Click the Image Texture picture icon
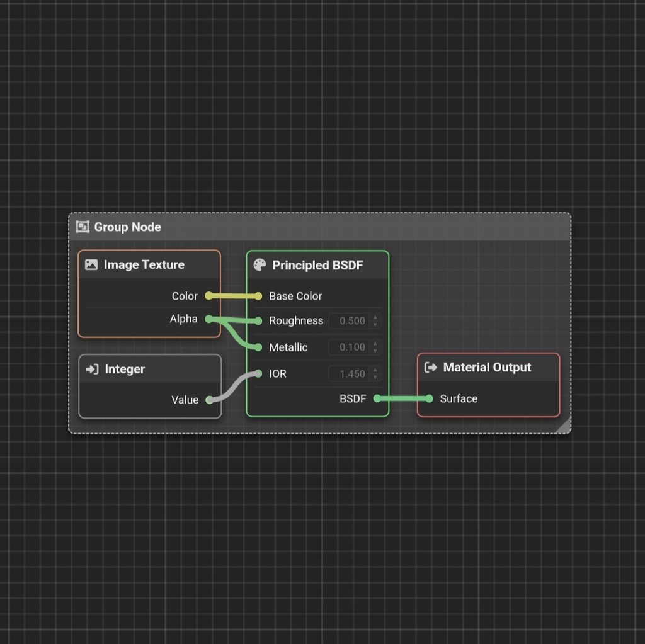 (x=91, y=265)
